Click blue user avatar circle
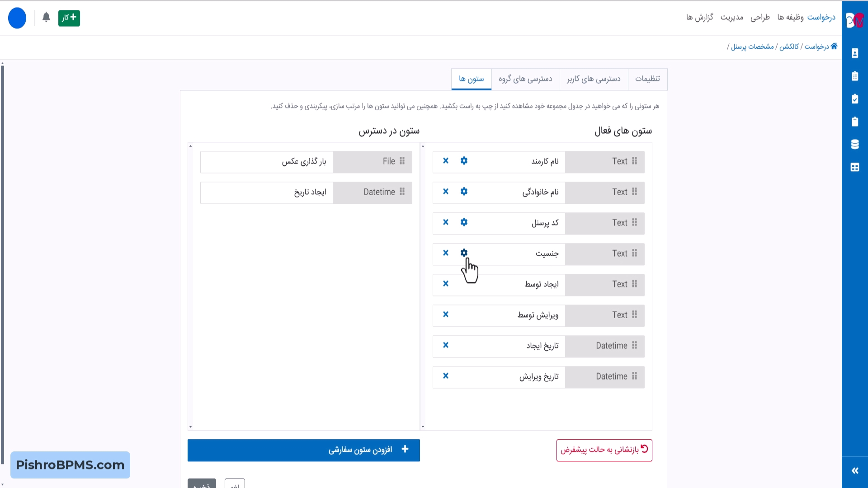The height and width of the screenshot is (488, 868). [x=17, y=18]
